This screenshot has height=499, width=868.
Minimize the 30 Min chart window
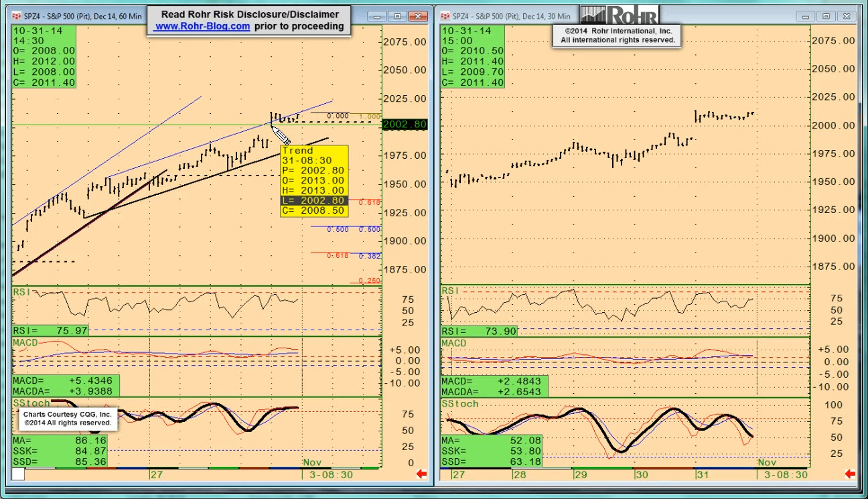click(806, 16)
